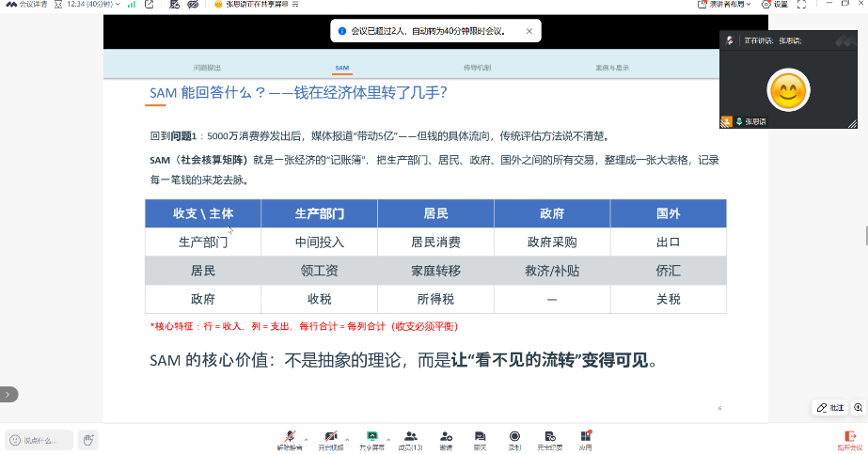Click the '政府采购' table cell
The width and height of the screenshot is (868, 454).
pyautogui.click(x=552, y=243)
